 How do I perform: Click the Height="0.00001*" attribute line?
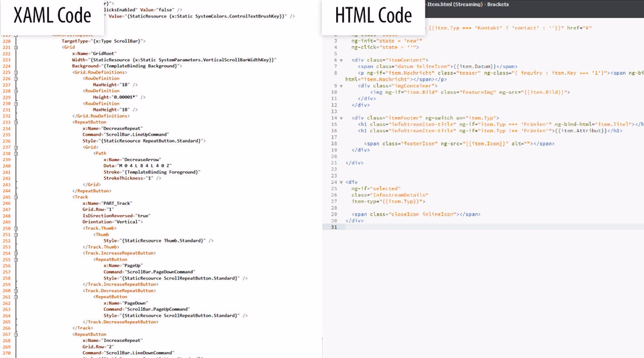click(119, 97)
